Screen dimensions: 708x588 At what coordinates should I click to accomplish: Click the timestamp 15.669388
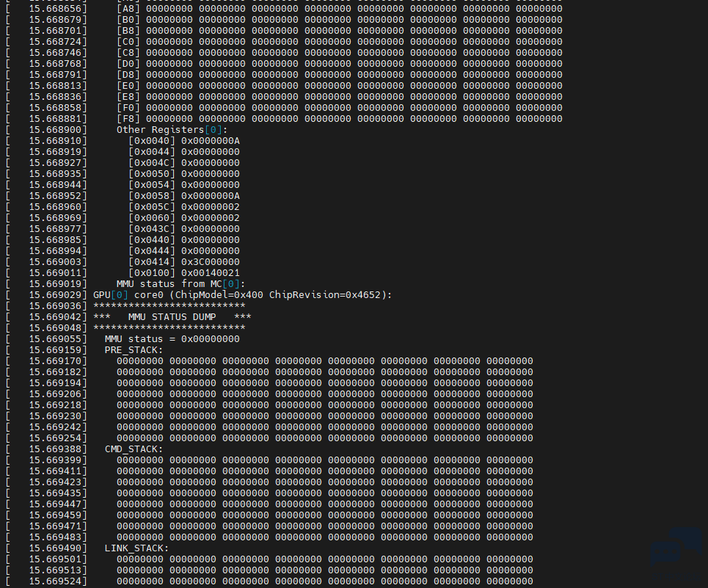(x=55, y=449)
